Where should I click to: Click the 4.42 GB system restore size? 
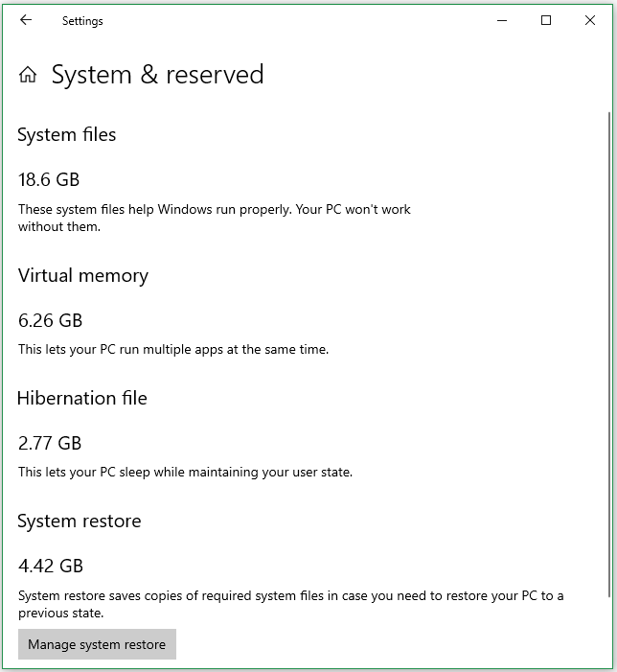(x=51, y=566)
